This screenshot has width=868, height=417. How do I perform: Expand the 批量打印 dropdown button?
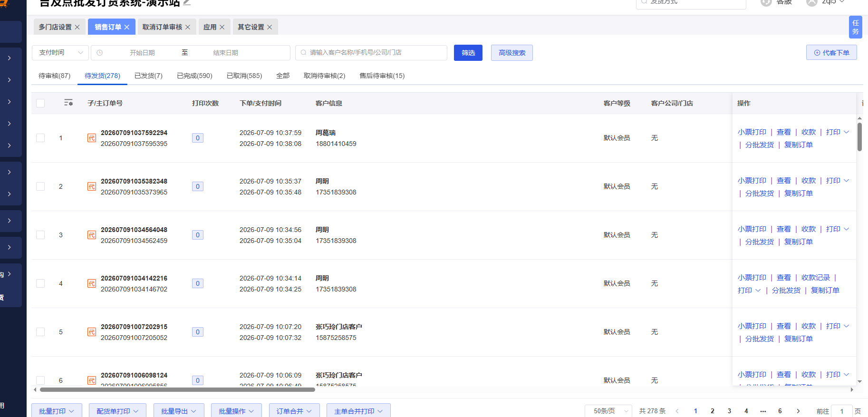(57, 411)
